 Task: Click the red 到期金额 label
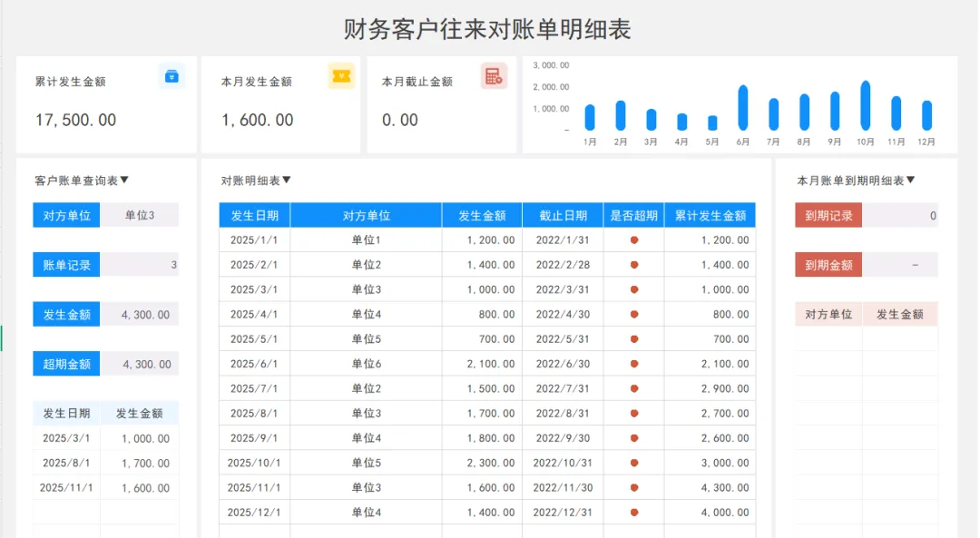click(x=828, y=265)
